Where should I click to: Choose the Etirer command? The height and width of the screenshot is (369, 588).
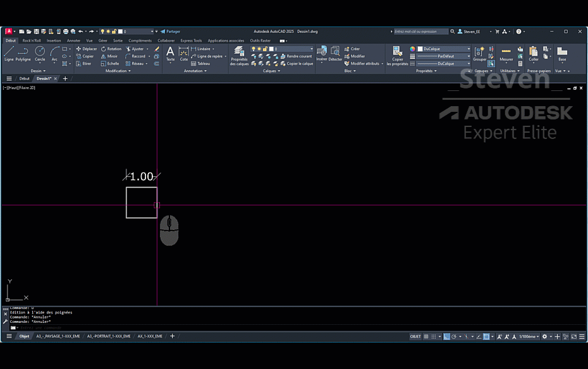[83, 64]
